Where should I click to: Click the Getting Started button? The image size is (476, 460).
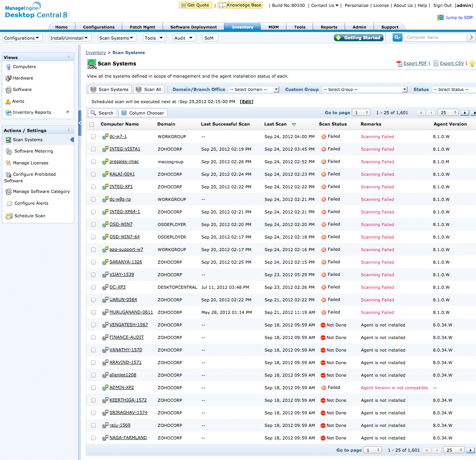pos(358,38)
